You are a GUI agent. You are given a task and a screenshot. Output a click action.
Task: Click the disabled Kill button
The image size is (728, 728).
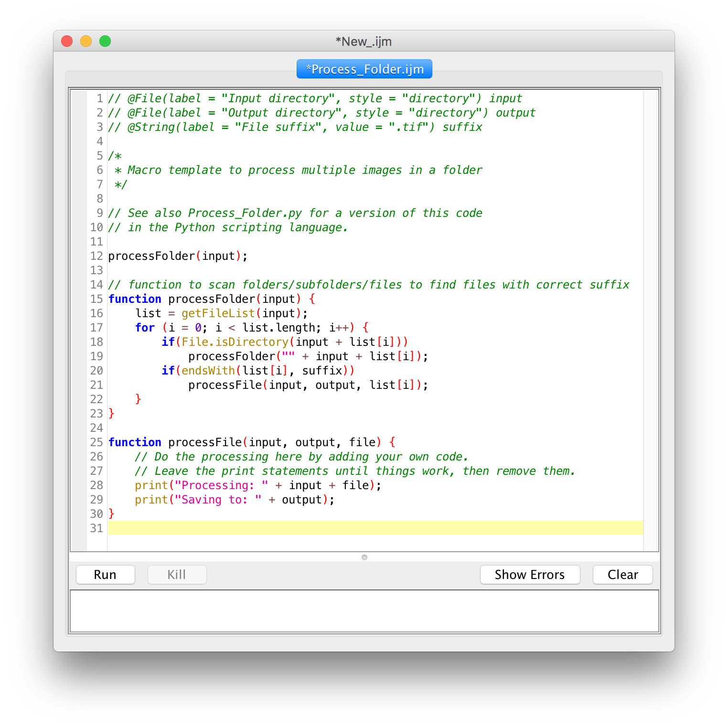177,575
